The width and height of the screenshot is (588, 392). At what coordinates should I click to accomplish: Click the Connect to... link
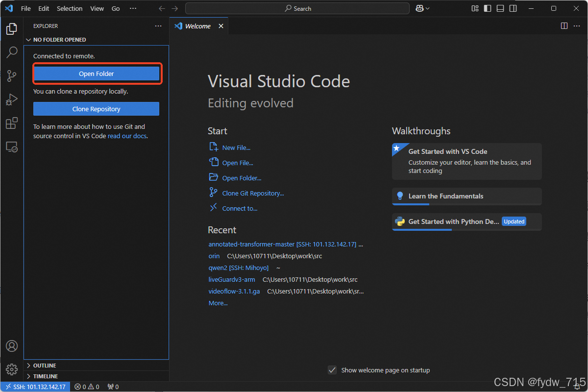240,208
